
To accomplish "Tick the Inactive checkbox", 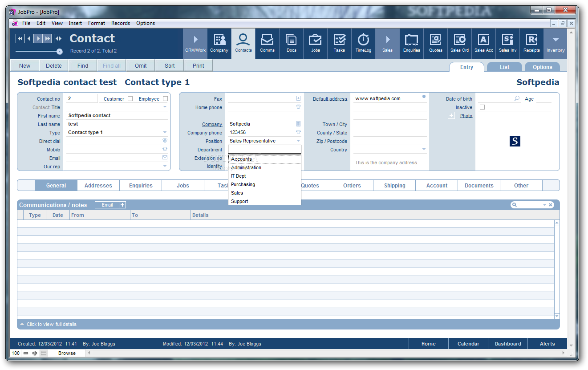I will pyautogui.click(x=482, y=107).
